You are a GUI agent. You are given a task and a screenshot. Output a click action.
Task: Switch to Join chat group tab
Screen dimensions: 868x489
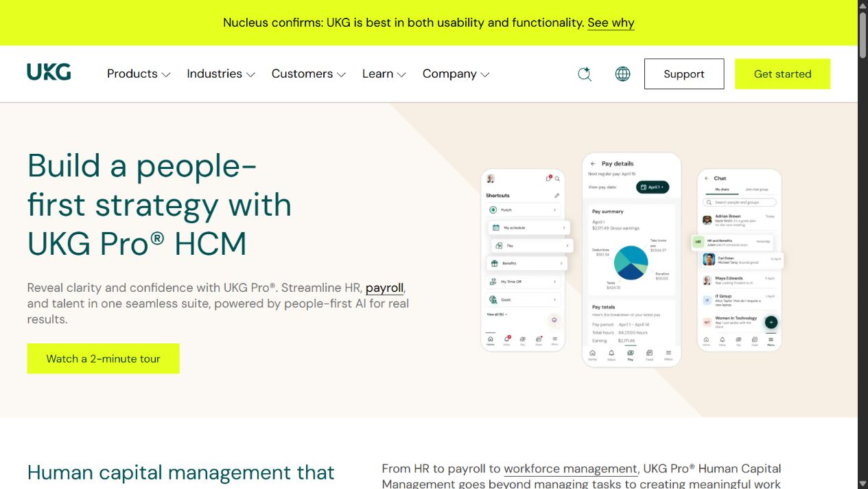click(757, 190)
